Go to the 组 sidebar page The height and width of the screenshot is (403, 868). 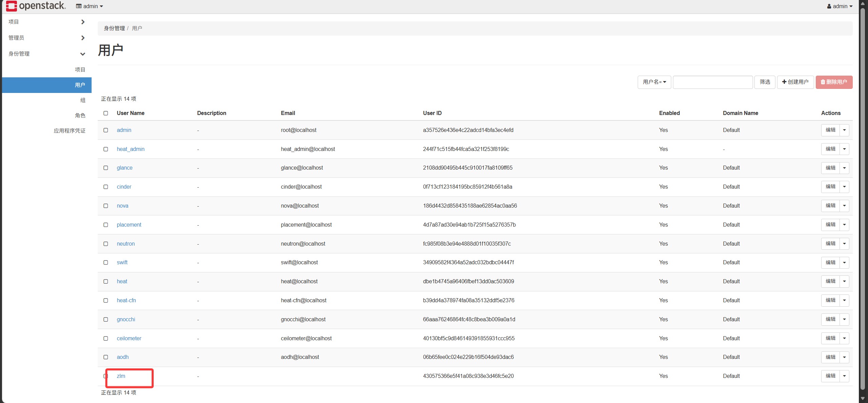pyautogui.click(x=83, y=100)
